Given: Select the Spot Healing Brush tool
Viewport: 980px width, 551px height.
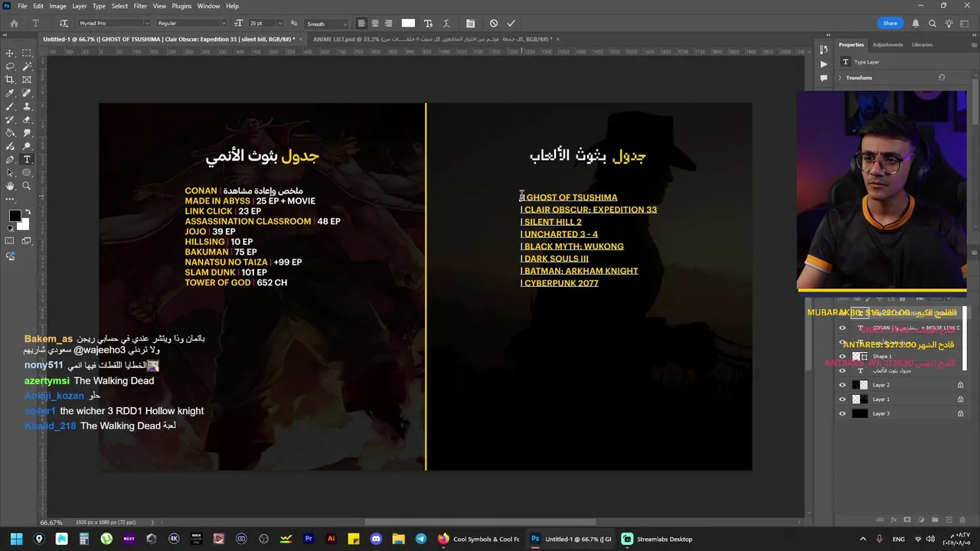Looking at the screenshot, I should (x=27, y=93).
